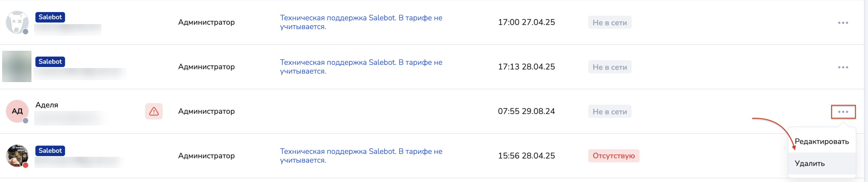Image resolution: width=868 pixels, height=182 pixels.
Task: Click the Отсутствую status badge
Action: point(613,156)
